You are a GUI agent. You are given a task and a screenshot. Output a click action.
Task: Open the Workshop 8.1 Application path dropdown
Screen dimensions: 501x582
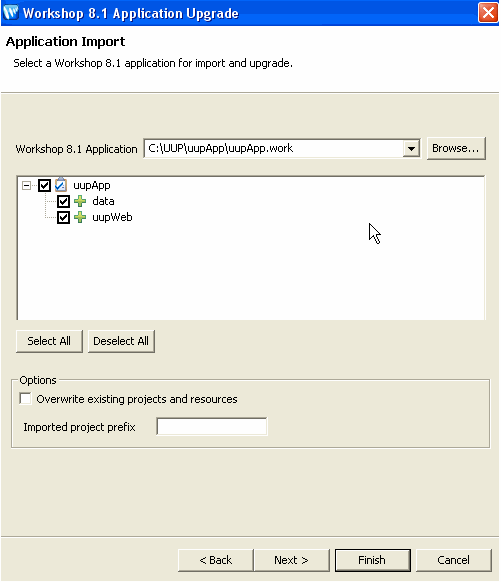click(411, 149)
